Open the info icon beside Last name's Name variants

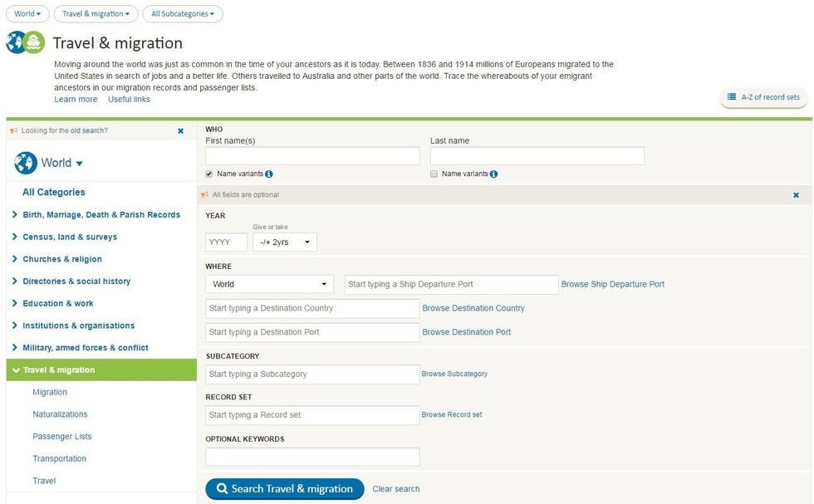(493, 174)
